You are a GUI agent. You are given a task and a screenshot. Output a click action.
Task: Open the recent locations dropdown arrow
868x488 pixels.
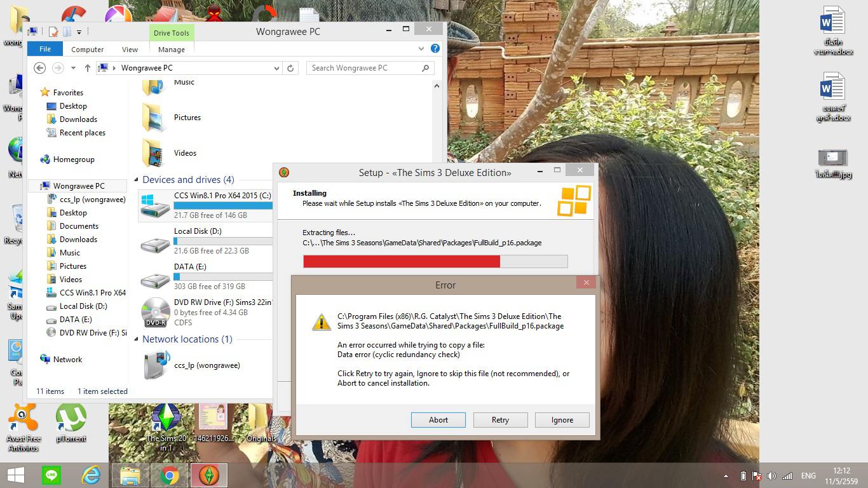coord(73,68)
